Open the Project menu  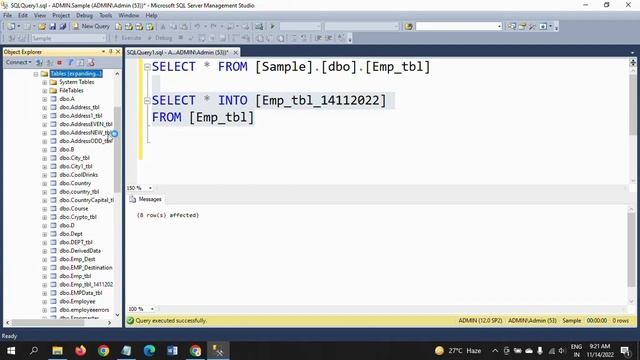point(61,16)
